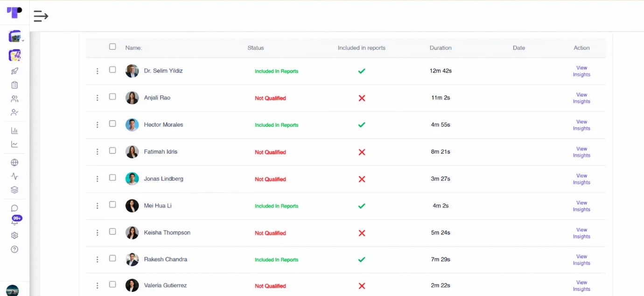The height and width of the screenshot is (296, 644).
Task: View Insights for Jonas Lindberg
Action: coord(581,179)
